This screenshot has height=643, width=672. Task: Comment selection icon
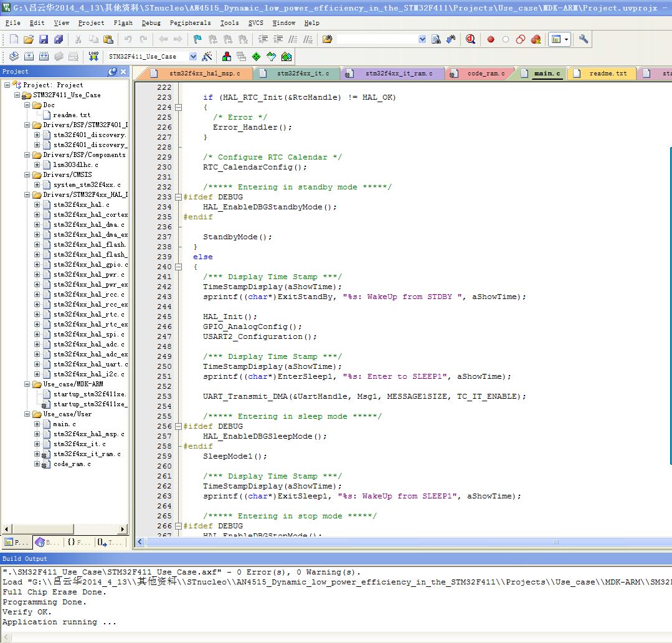click(x=293, y=39)
